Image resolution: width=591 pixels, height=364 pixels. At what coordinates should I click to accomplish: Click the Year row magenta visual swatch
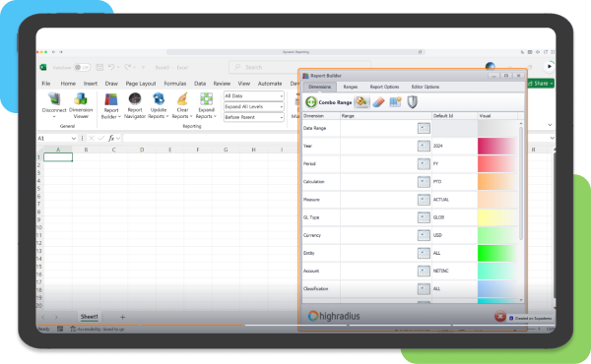click(x=496, y=146)
